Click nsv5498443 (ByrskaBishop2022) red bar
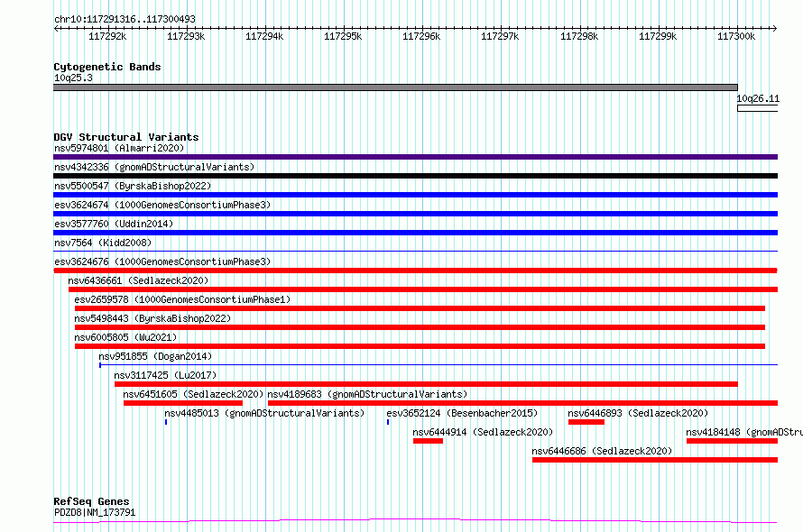The image size is (803, 532). (x=420, y=327)
